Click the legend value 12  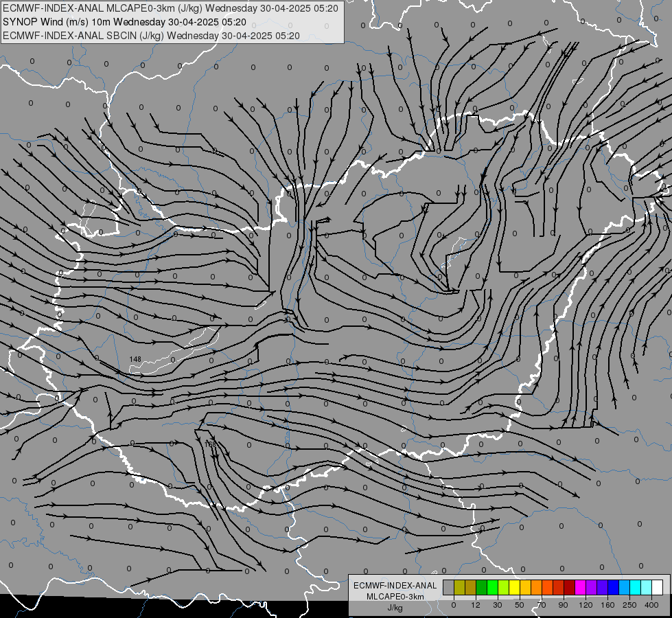(476, 605)
